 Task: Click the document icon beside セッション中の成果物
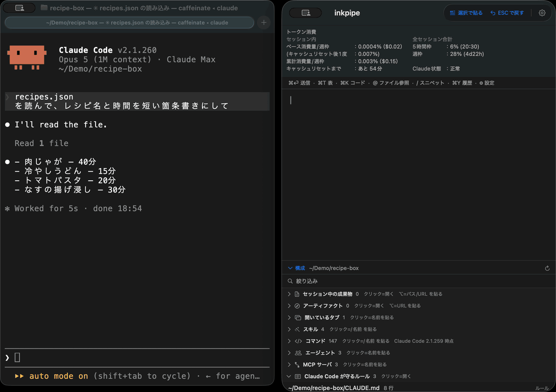click(297, 294)
